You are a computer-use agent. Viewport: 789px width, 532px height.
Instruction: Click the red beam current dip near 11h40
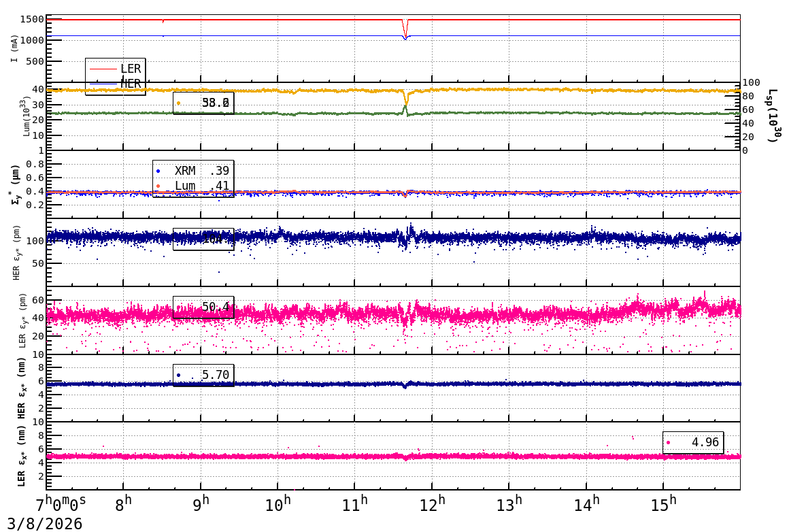pos(405,32)
